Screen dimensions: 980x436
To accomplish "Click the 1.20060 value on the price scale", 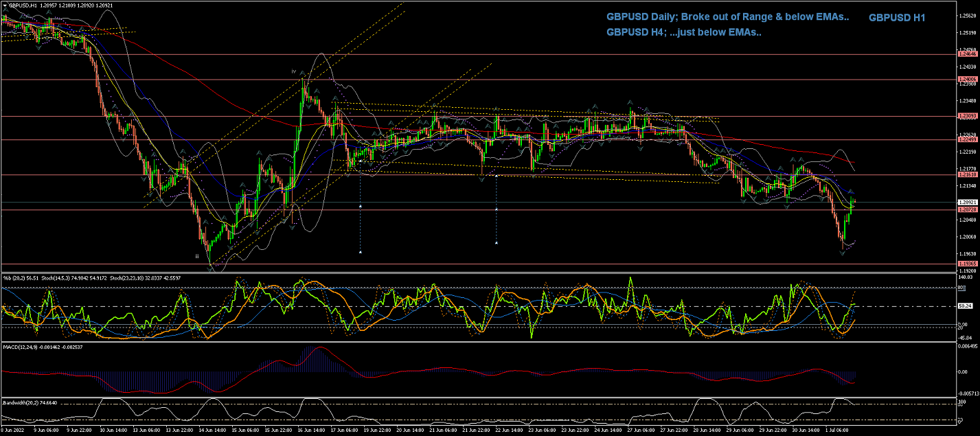I will pos(967,238).
